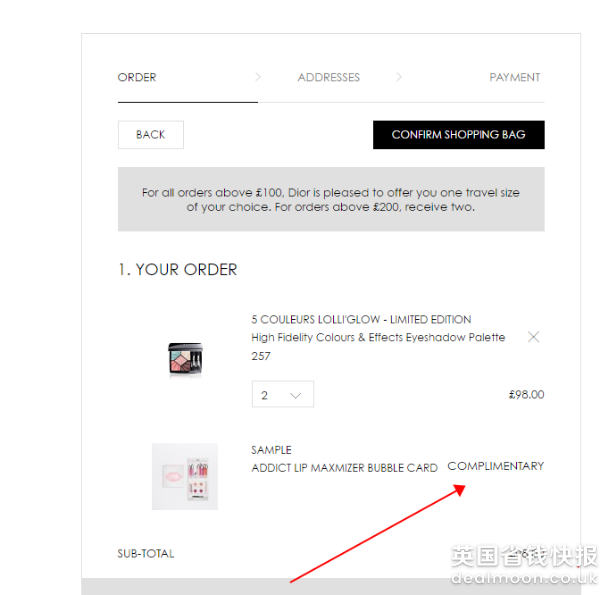Click the chevron arrow after ORDER step
This screenshot has height=595, width=600.
pos(258,77)
